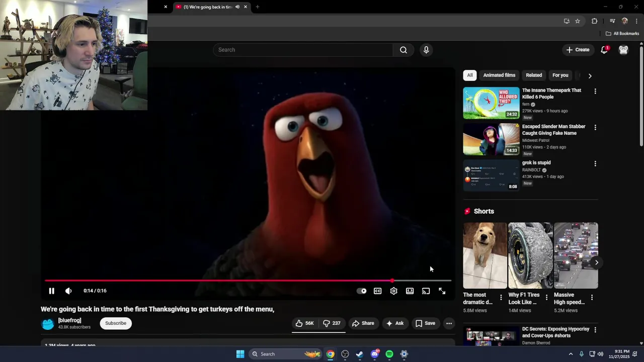This screenshot has height=362, width=644.
Task: Open Escaped Slender Man Stabber video thumbnail
Action: (491, 139)
